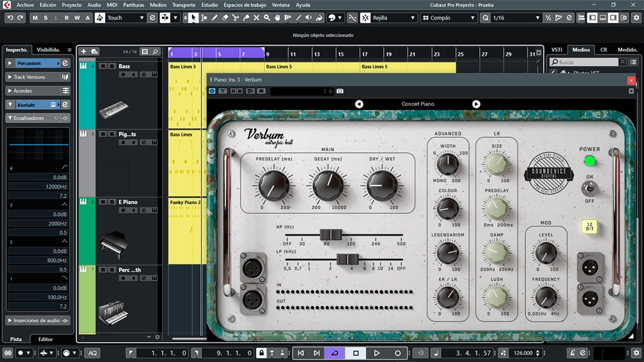The width and height of the screenshot is (644, 362).
Task: Click the Dry / Wet knob
Action: coord(382,184)
